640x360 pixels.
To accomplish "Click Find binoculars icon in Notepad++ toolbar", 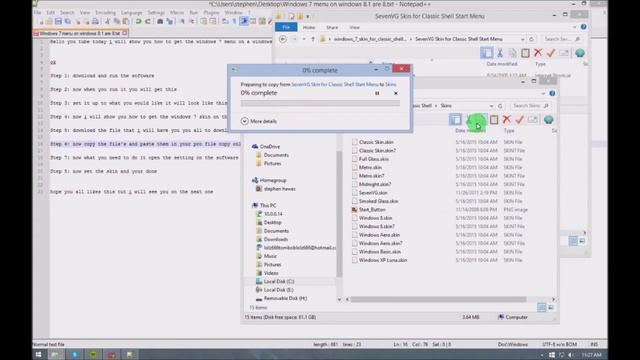I will (160, 21).
